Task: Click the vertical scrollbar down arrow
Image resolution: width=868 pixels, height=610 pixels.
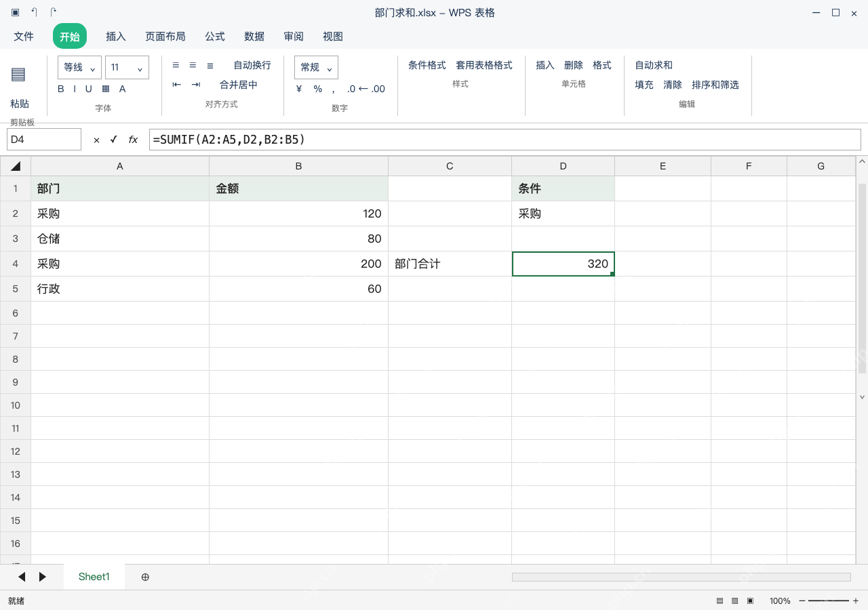Action: [863, 397]
